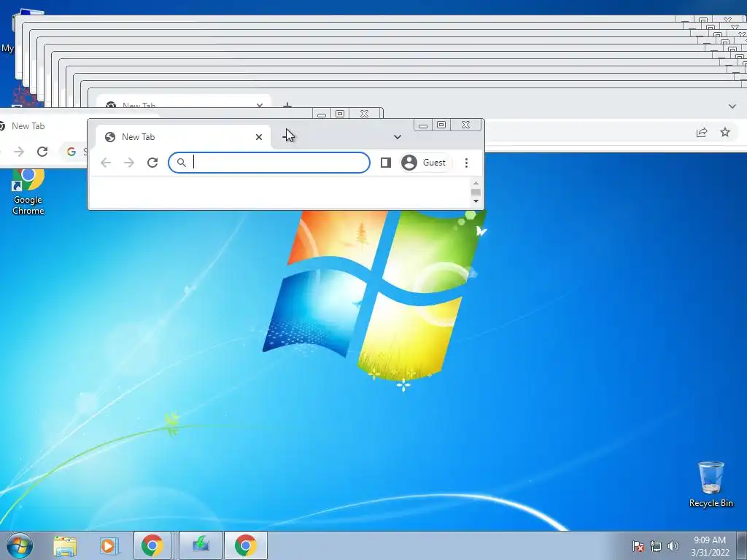The width and height of the screenshot is (747, 560).
Task: Select the Google Chrome desktop shortcut
Action: [x=28, y=192]
